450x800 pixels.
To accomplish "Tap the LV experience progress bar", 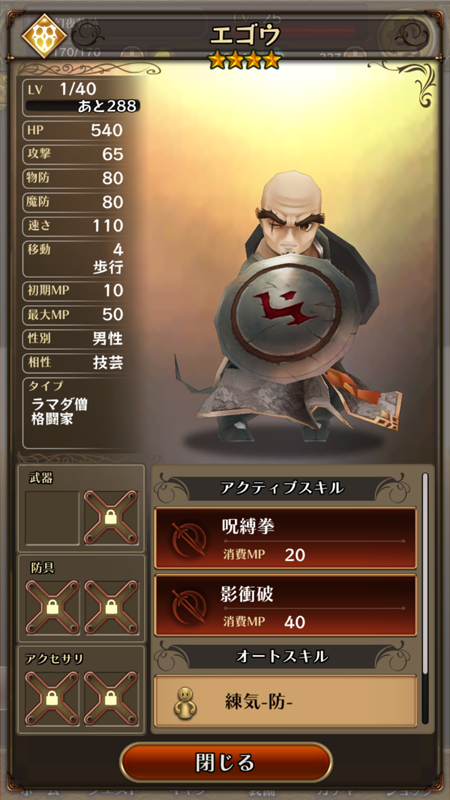I will click(83, 106).
